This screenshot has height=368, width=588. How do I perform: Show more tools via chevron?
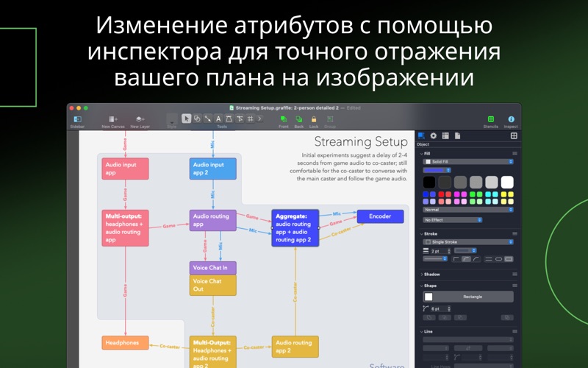[259, 118]
